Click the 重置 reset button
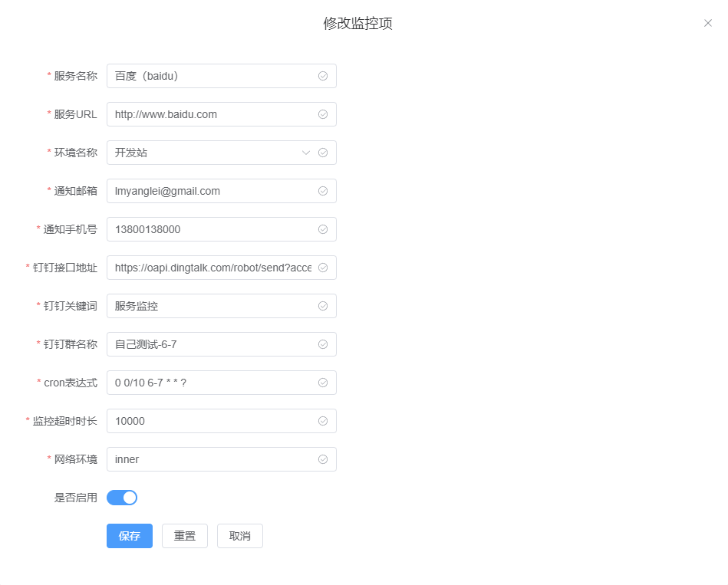The width and height of the screenshot is (728, 585). 184,536
